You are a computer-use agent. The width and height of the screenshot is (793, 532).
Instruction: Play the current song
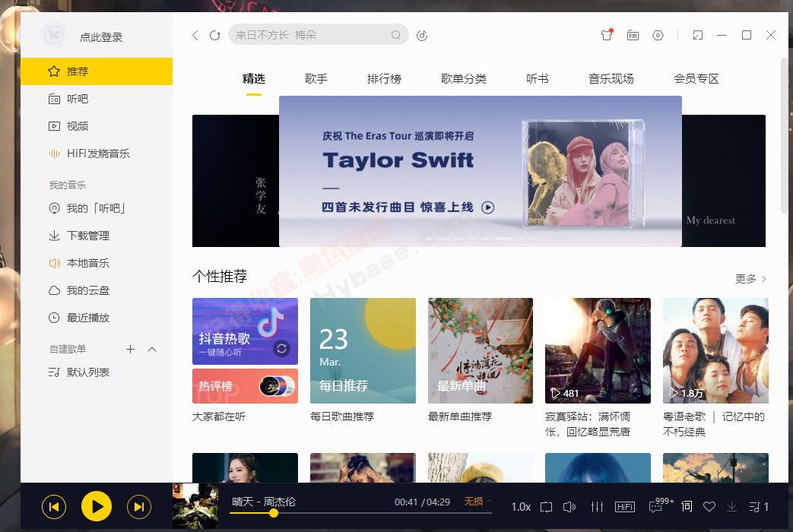click(96, 506)
